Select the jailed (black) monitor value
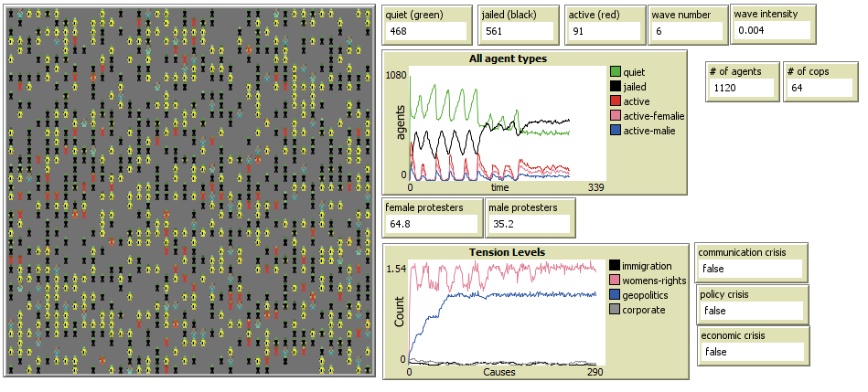The height and width of the screenshot is (392, 868). 517,31
